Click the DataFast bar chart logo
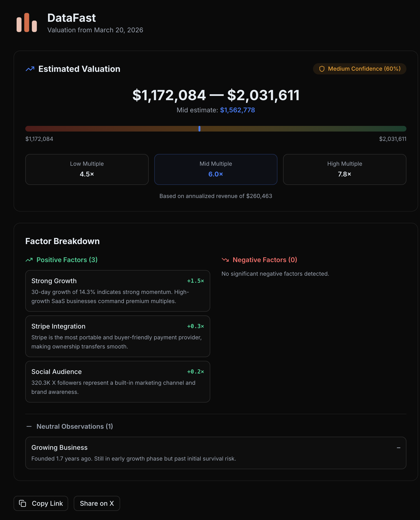The height and width of the screenshot is (520, 420). tap(27, 22)
